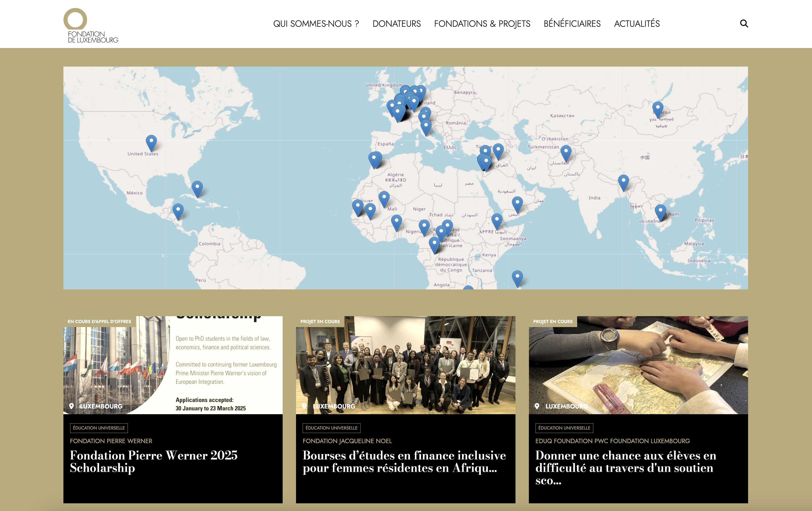The width and height of the screenshot is (812, 511).
Task: Click ÉDUCATION UNIVERSELLE tag on Jacqueline Noel card
Action: pos(331,428)
